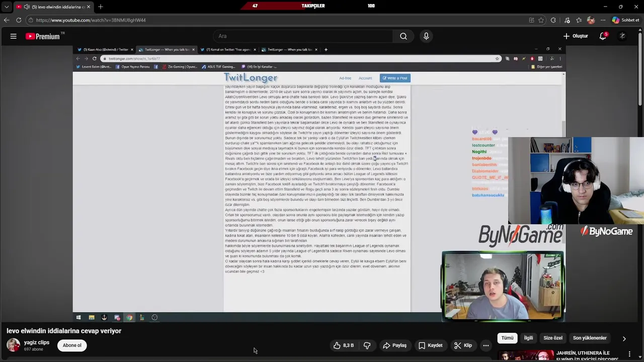Click the video title levo elwindin iddialarina
This screenshot has width=644, height=362.
click(x=64, y=331)
